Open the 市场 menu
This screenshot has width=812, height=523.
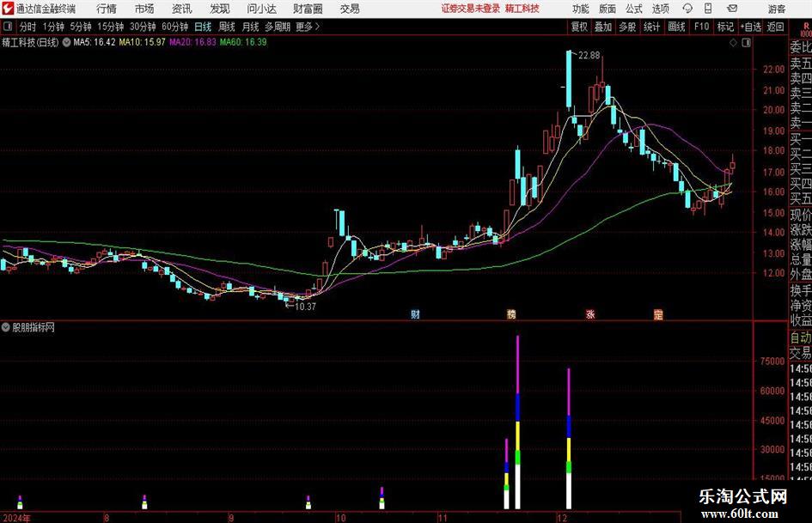tap(144, 9)
